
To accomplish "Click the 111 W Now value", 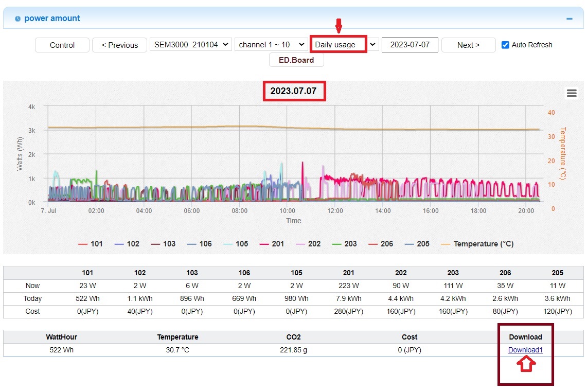I will [x=453, y=286].
